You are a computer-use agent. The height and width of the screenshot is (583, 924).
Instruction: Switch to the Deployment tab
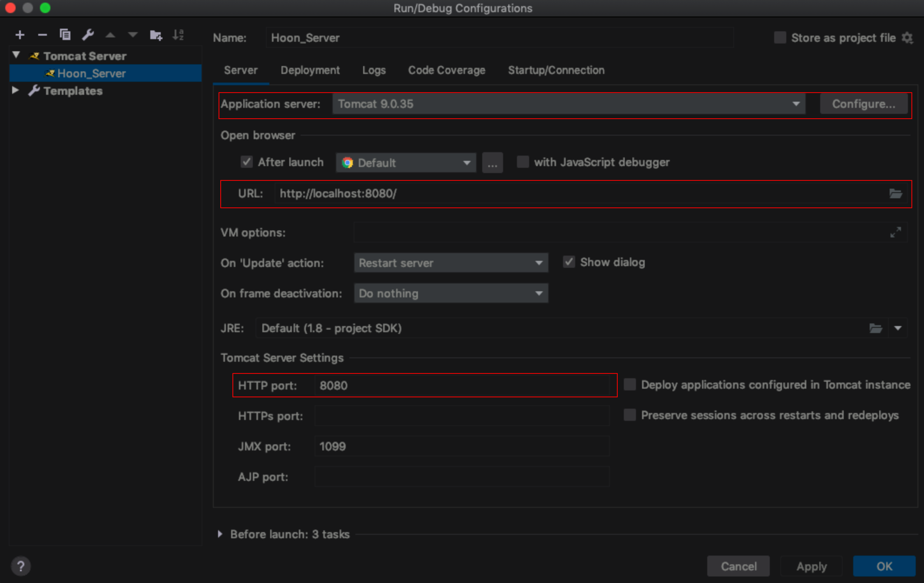coord(310,70)
